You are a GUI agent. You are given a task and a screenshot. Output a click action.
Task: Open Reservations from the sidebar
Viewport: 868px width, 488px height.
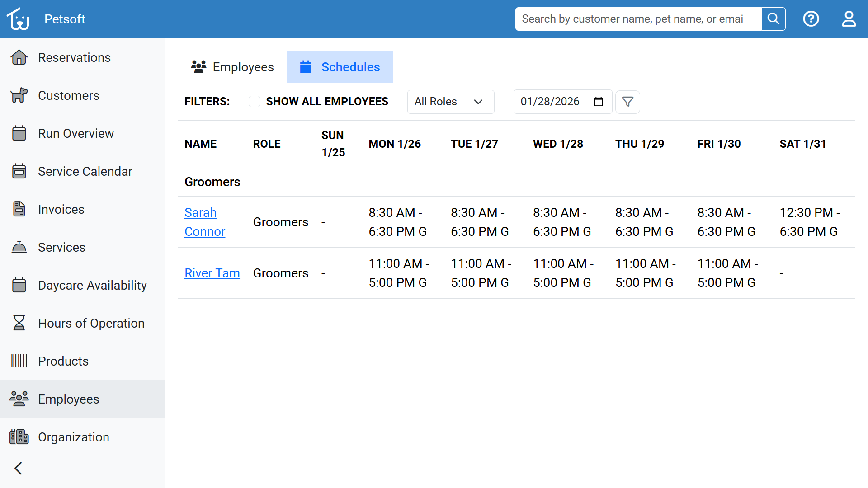point(74,57)
